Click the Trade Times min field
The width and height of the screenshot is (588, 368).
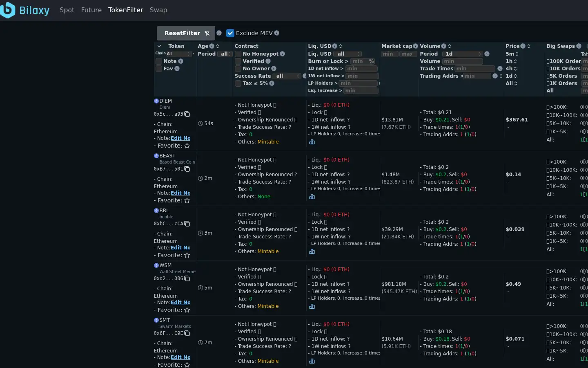tap(475, 69)
